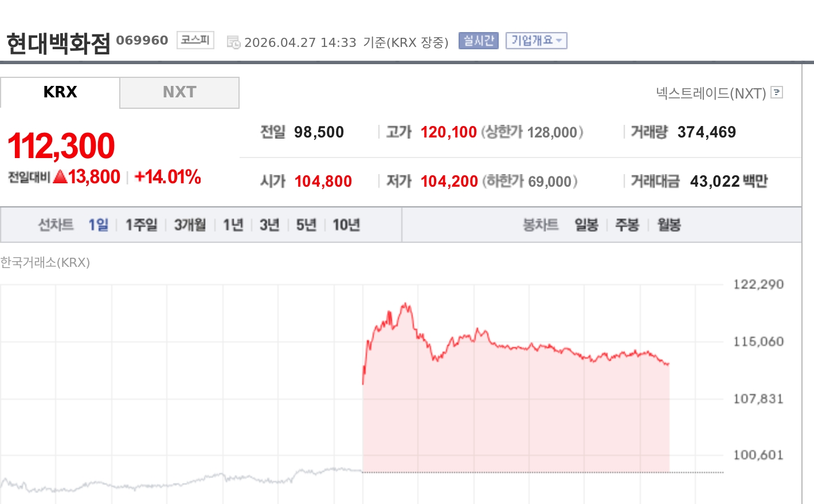Image resolution: width=814 pixels, height=504 pixels.
Task: Show the 5년 line chart
Action: pos(306,225)
